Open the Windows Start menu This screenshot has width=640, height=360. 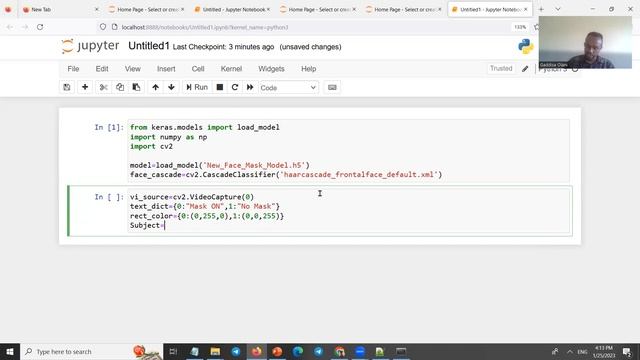[10, 351]
